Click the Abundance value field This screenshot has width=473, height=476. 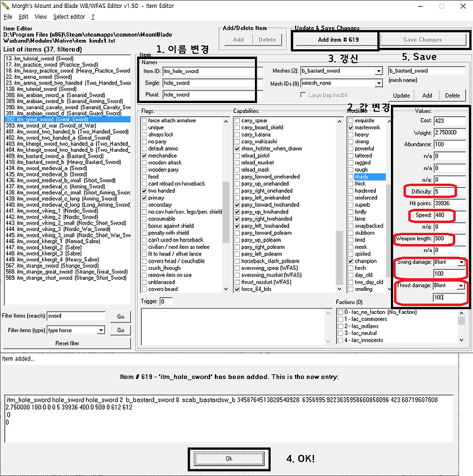(449, 144)
